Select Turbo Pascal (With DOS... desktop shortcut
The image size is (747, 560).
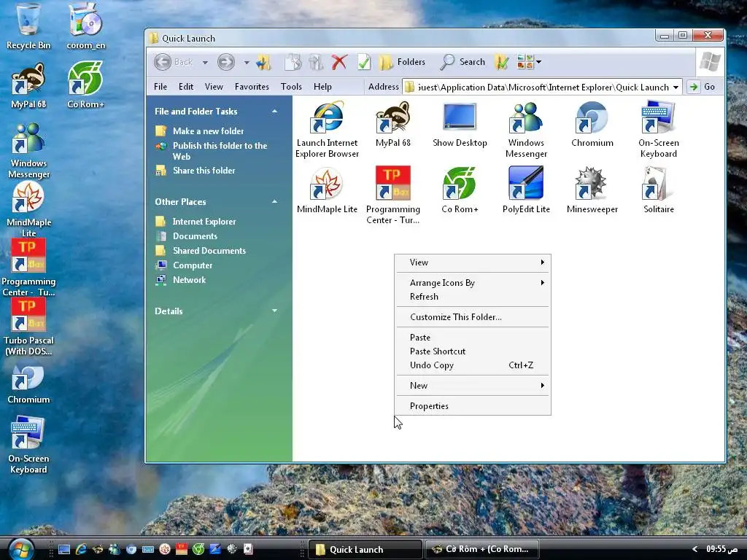coord(28,327)
